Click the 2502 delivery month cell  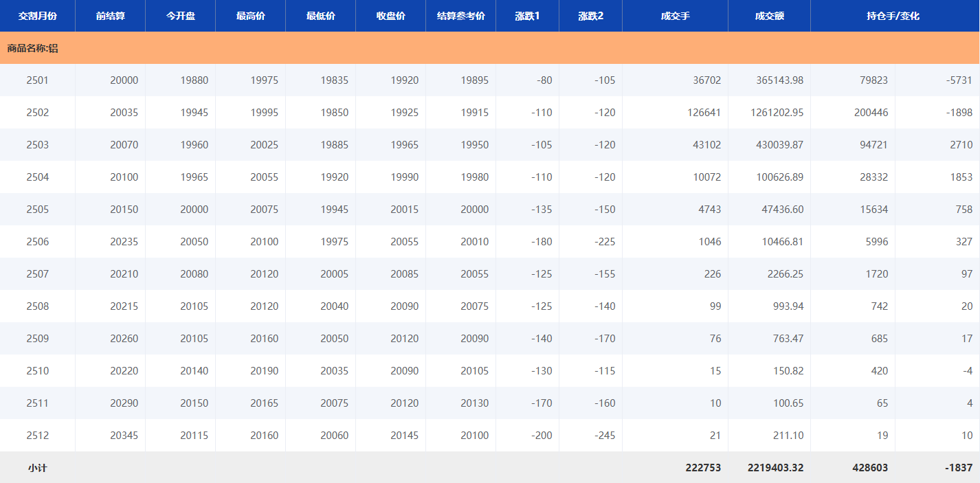pos(37,113)
